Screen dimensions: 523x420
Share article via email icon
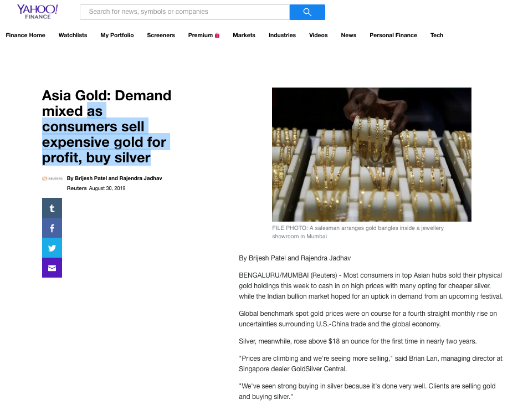click(52, 268)
